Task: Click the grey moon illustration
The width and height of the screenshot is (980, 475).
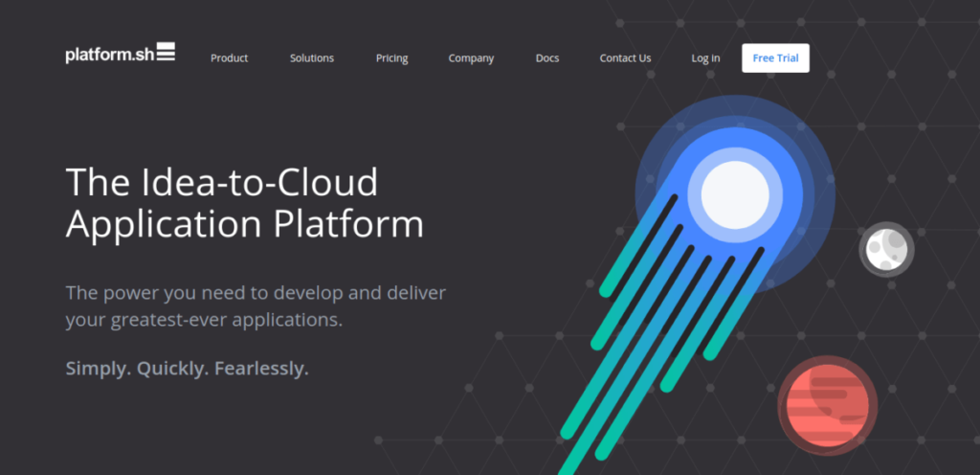Action: 886,249
